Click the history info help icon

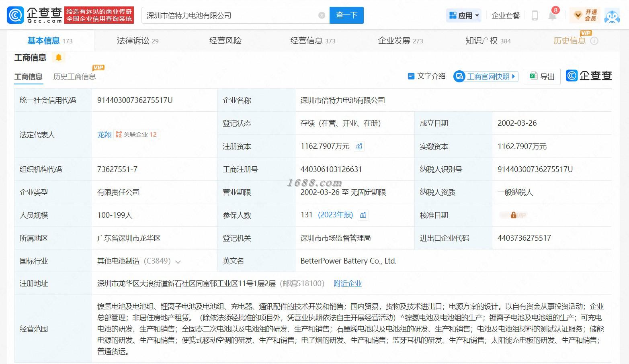594,41
